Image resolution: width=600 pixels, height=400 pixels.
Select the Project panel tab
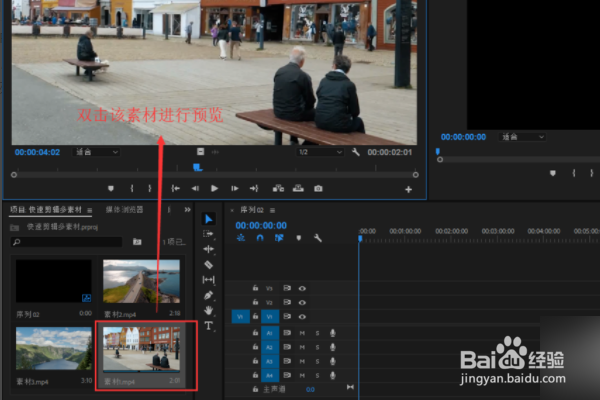[x=46, y=210]
